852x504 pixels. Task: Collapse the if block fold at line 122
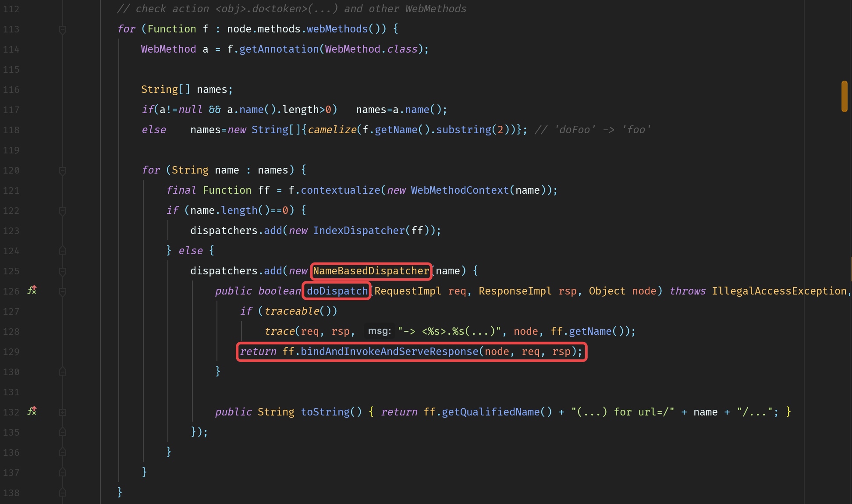point(63,211)
